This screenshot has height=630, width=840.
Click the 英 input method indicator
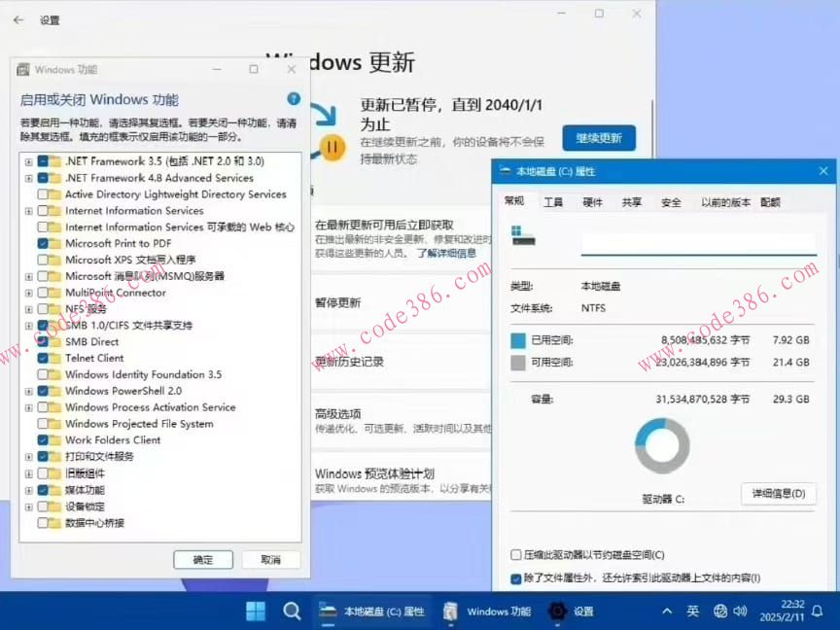coord(692,611)
